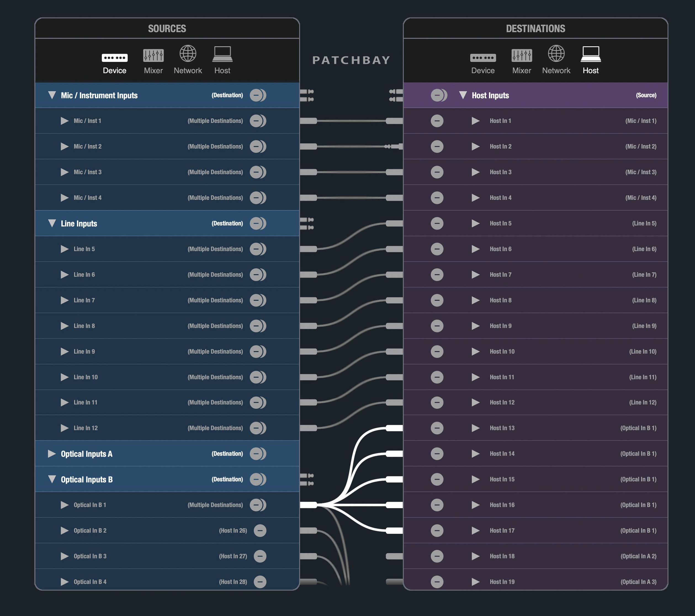695x616 pixels.
Task: Disconnect Mic / Inst 1 with its minus button
Action: 258,121
